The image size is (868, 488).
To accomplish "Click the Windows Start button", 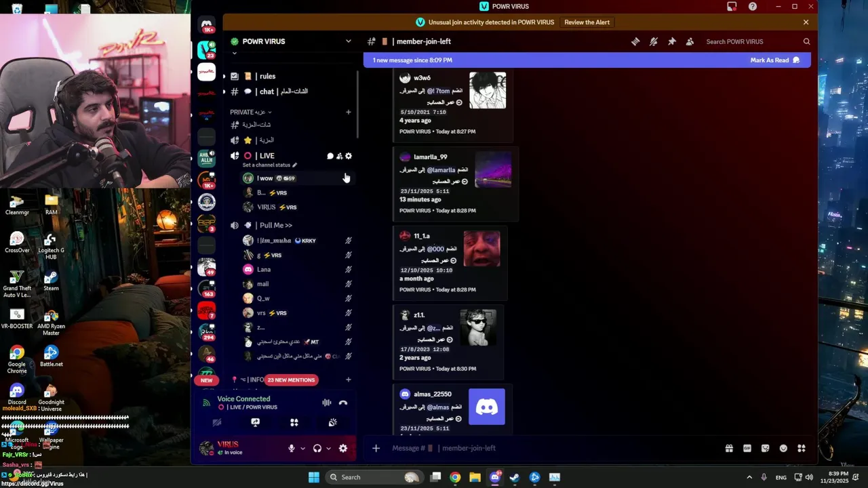I will [313, 477].
